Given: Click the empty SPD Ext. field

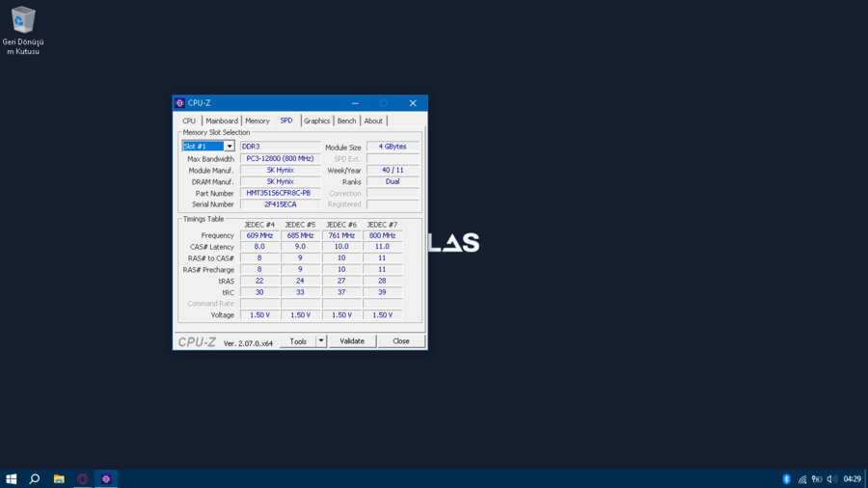Looking at the screenshot, I should click(393, 158).
